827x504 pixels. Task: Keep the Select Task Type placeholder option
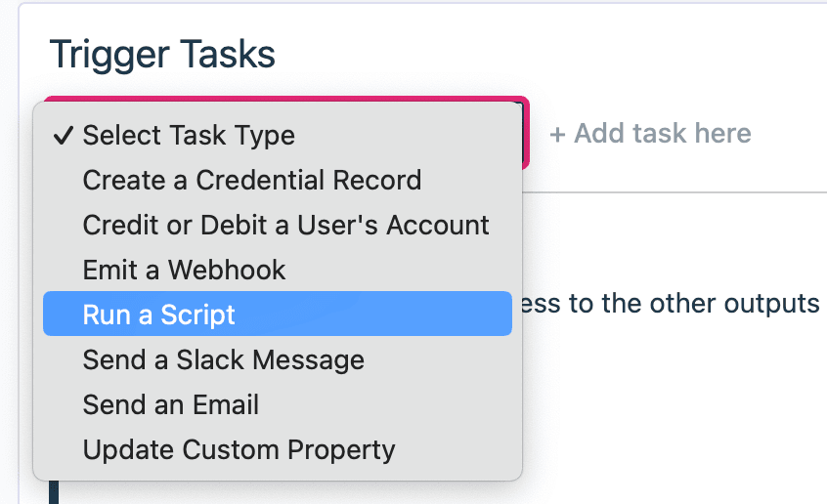(x=188, y=135)
